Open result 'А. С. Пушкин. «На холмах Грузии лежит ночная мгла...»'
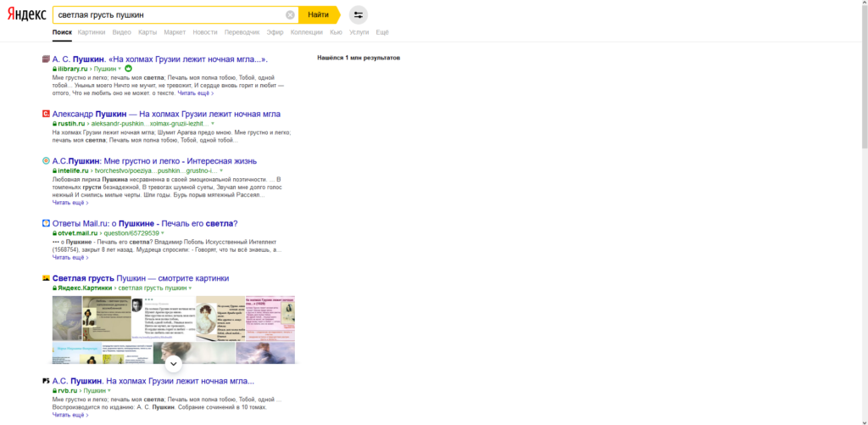The width and height of the screenshot is (868, 425). pyautogui.click(x=160, y=59)
